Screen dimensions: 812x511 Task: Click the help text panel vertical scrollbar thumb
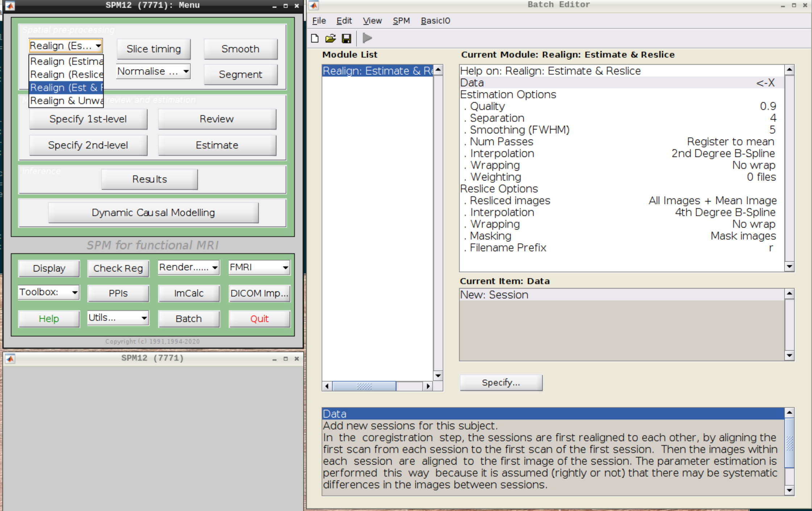(x=790, y=443)
